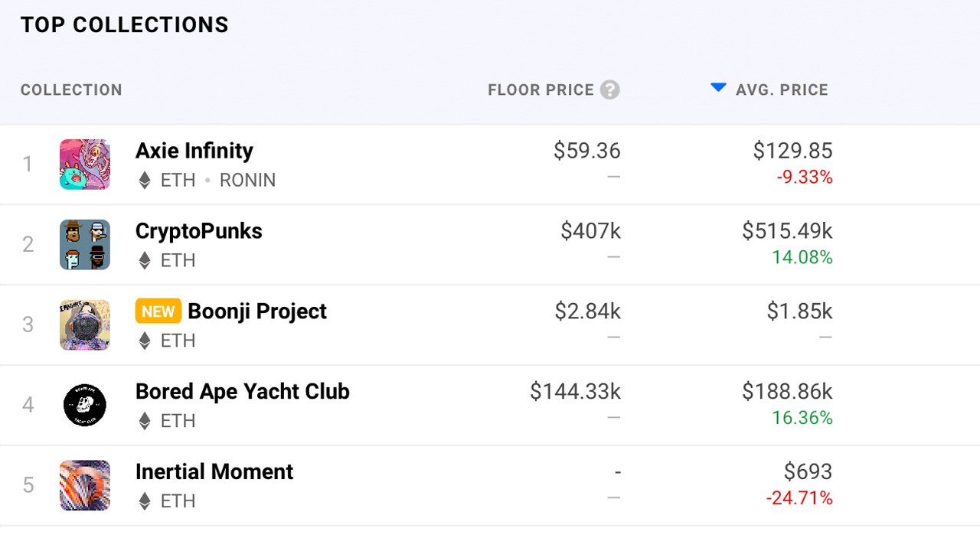Screen dimensions: 980x551
Task: Toggle the Avg. Price sort arrow
Action: (718, 88)
